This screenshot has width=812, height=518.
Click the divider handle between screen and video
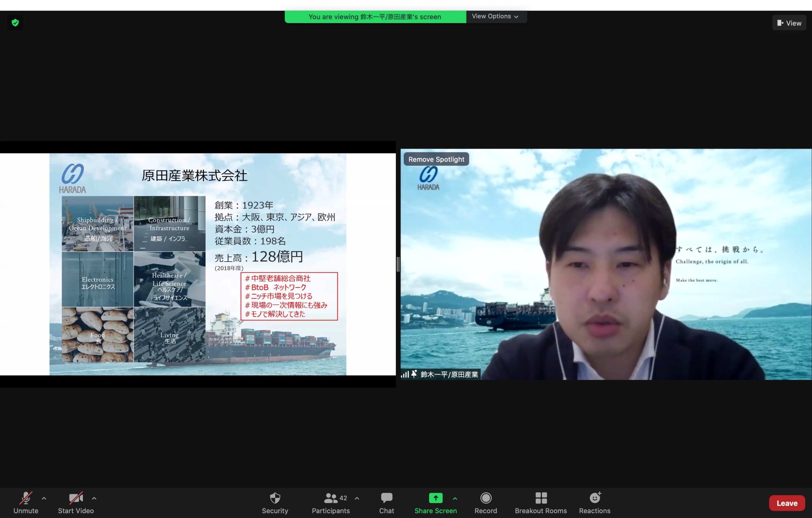click(398, 264)
